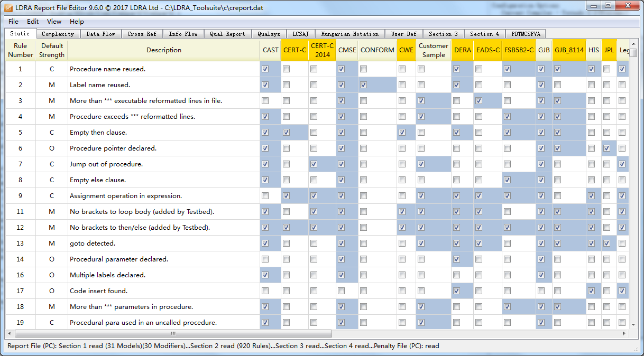The width and height of the screenshot is (644, 356).
Task: Select the Info Flow tab
Action: point(183,34)
